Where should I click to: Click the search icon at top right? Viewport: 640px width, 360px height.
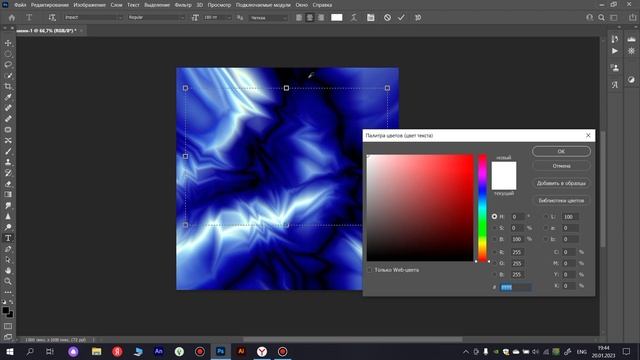tap(601, 18)
